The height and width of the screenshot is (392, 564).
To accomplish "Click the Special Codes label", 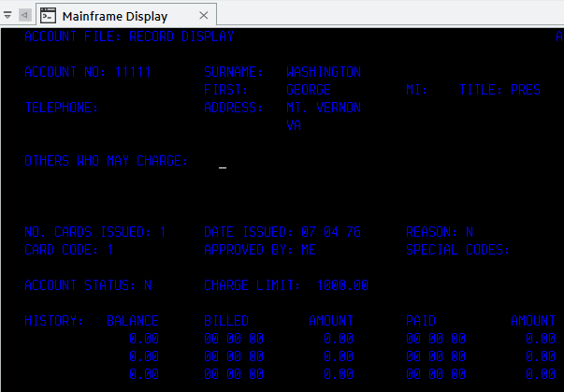I will point(458,250).
